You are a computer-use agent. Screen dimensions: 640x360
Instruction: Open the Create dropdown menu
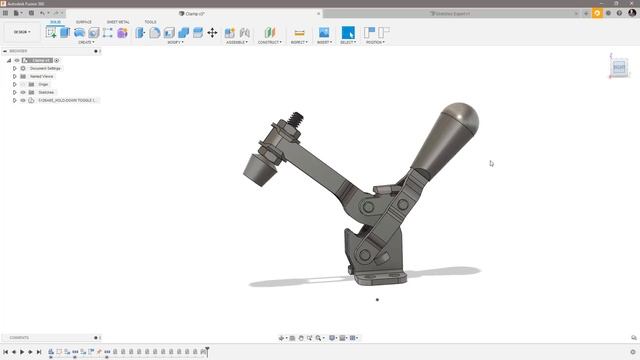[86, 42]
